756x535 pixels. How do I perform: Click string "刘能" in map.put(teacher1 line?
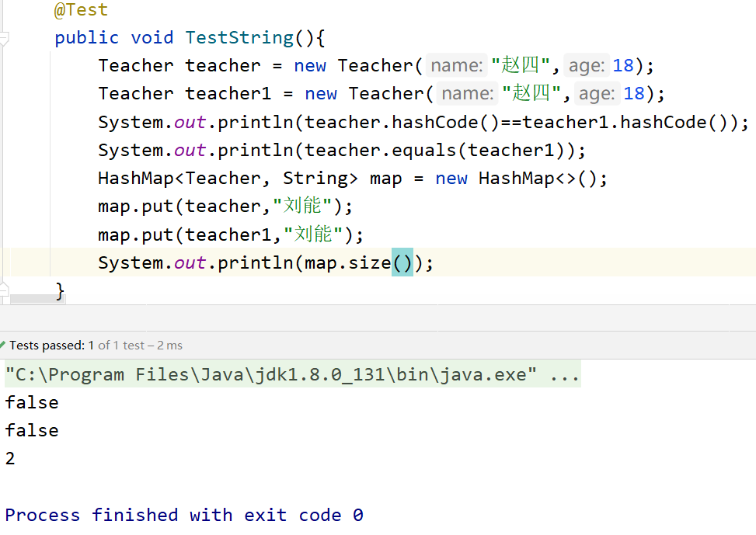(x=313, y=234)
